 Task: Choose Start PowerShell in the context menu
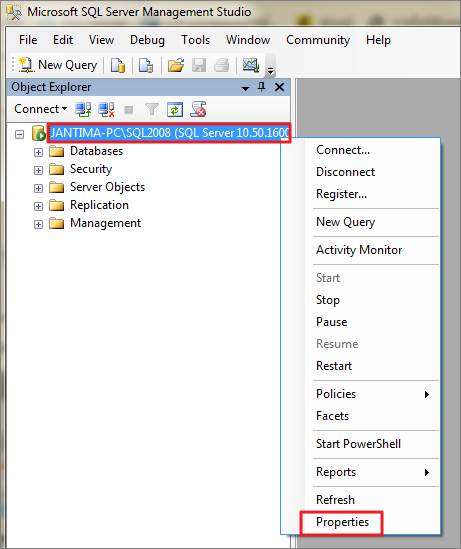point(361,444)
